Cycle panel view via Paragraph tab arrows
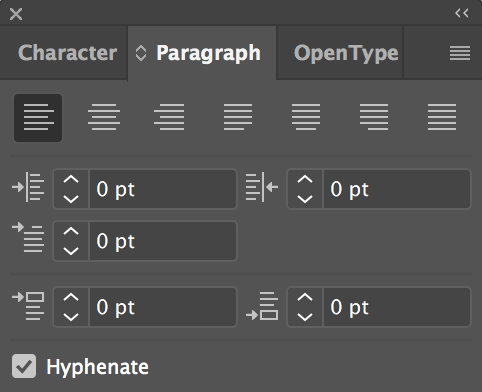This screenshot has height=392, width=482. 141,53
